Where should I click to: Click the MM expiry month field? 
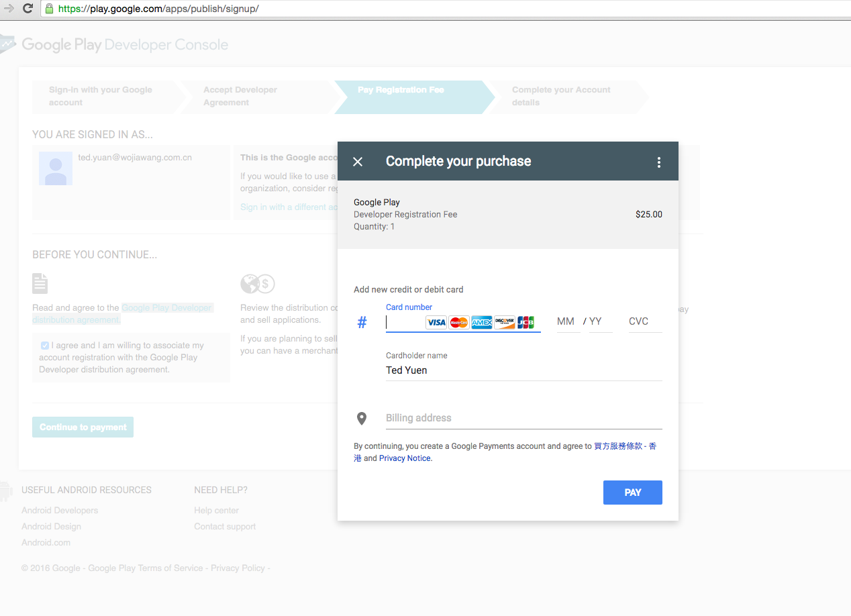point(568,321)
